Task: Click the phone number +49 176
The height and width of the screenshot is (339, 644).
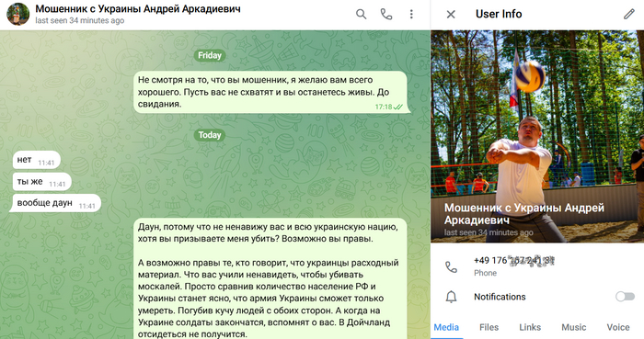Action: (514, 261)
